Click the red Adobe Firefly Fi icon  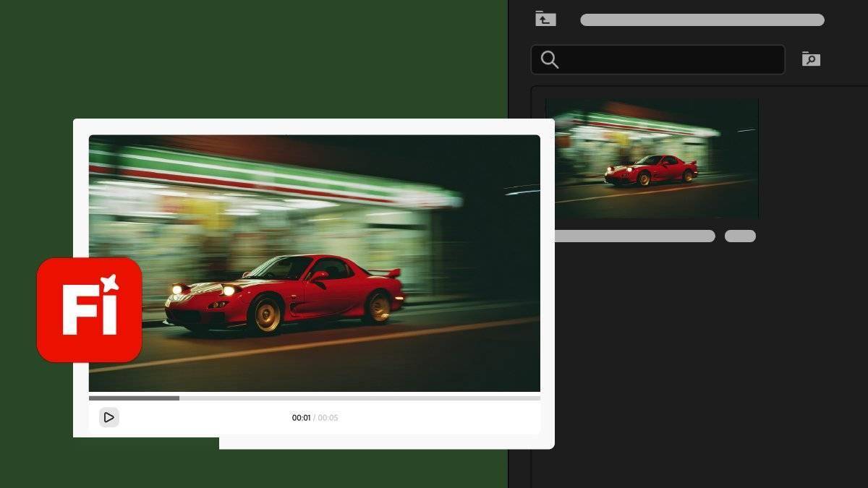click(89, 309)
